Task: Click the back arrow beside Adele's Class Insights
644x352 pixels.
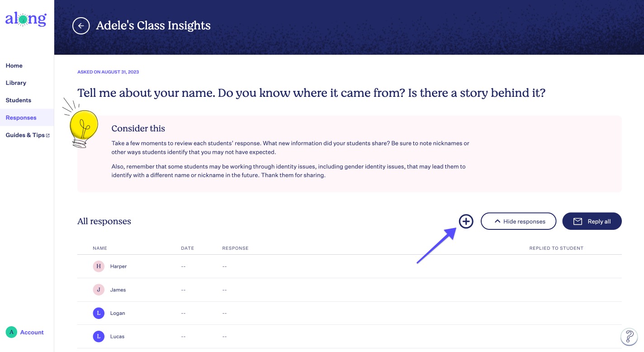Action: pos(81,26)
